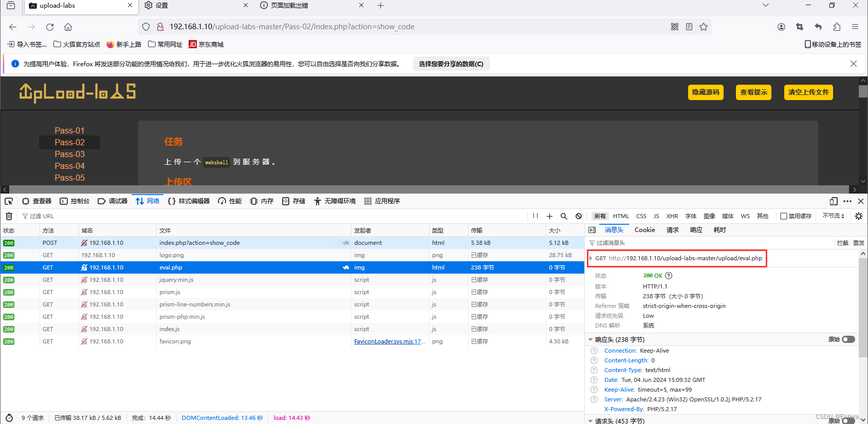Select the jquery.min.js request row
Screen dimensions: 868x424
click(292, 280)
